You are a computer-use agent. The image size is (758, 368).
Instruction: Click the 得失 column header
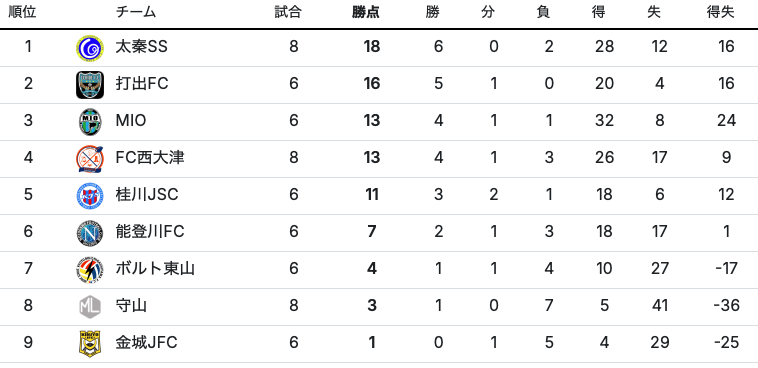click(x=720, y=13)
